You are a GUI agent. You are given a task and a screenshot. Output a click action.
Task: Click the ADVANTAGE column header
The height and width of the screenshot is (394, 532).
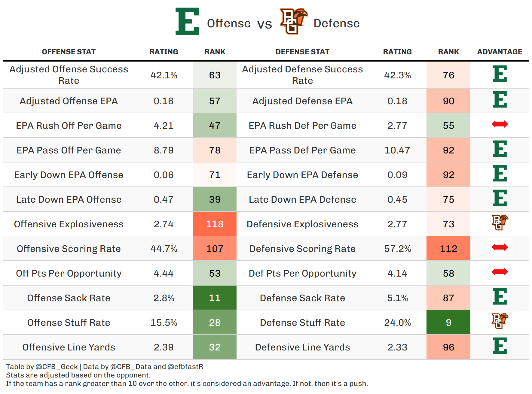pos(500,52)
